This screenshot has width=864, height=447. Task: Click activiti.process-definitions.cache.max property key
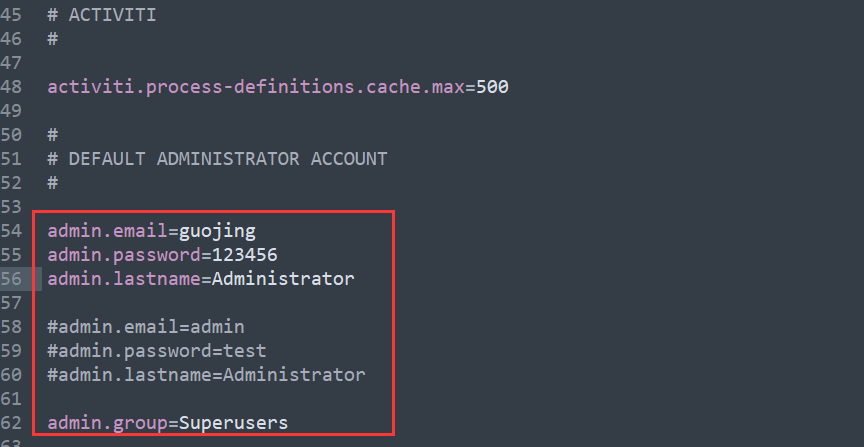(256, 87)
